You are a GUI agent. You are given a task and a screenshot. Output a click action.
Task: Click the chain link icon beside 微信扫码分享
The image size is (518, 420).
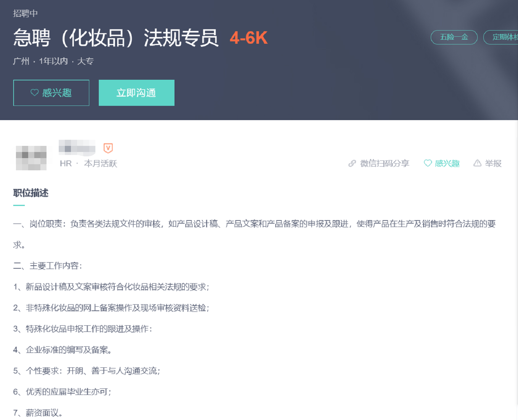[352, 164]
